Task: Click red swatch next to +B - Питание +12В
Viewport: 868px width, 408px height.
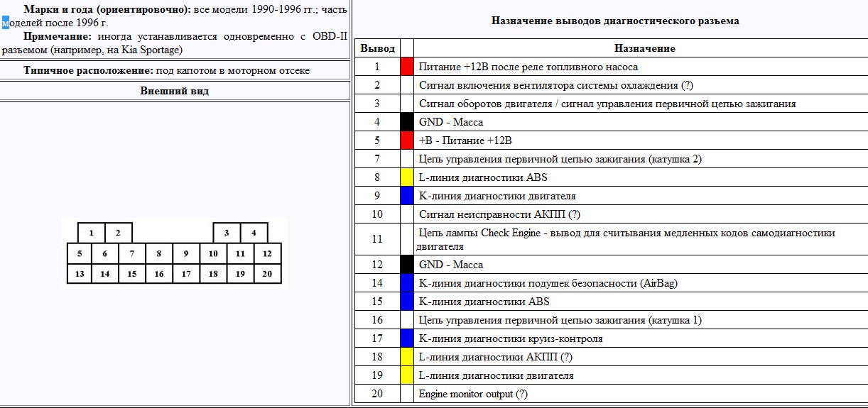Action: point(407,140)
